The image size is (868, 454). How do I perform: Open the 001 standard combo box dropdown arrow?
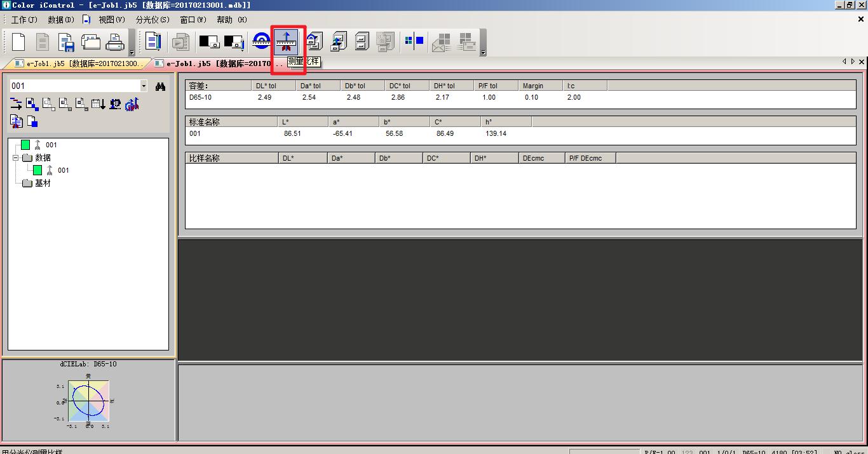click(x=144, y=86)
